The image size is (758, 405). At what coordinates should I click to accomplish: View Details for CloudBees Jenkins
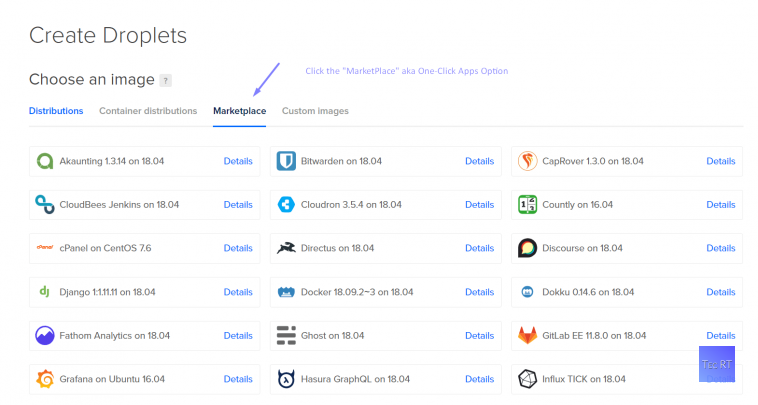238,204
